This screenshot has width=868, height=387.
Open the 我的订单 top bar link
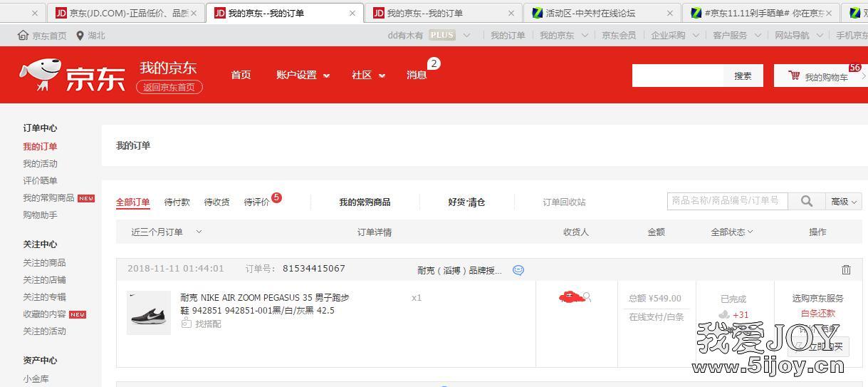click(508, 35)
